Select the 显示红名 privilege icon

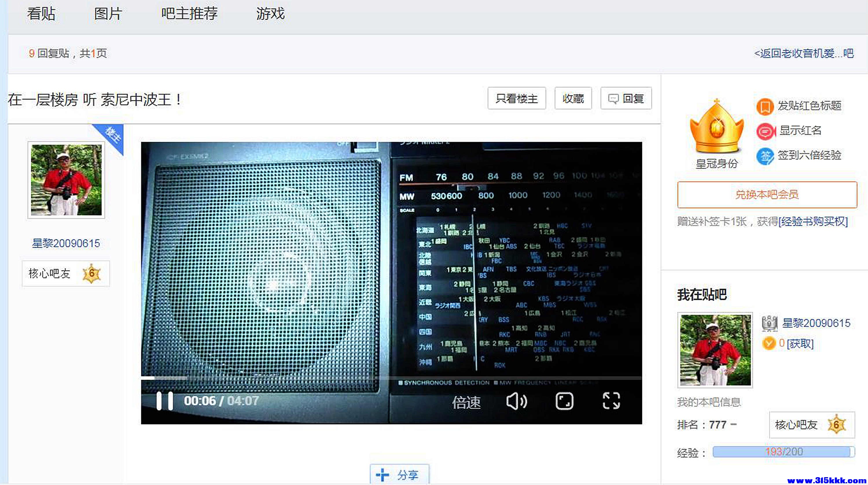coord(766,131)
